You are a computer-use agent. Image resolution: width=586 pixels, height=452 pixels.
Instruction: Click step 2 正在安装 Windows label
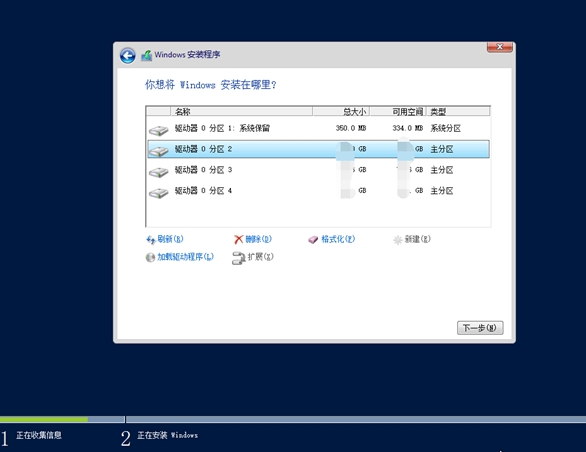(x=167, y=435)
